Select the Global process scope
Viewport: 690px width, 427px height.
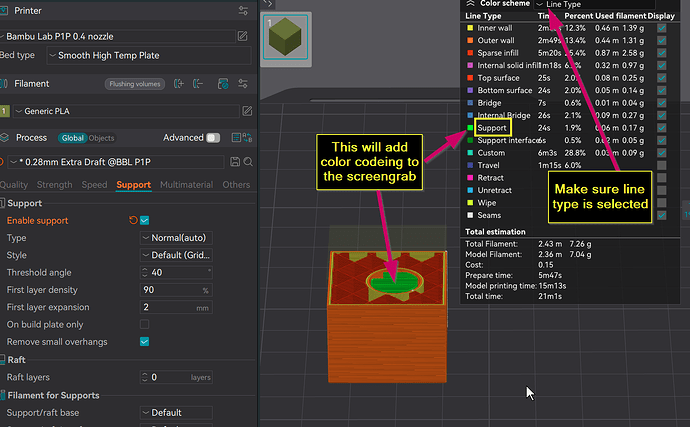pyautogui.click(x=72, y=138)
